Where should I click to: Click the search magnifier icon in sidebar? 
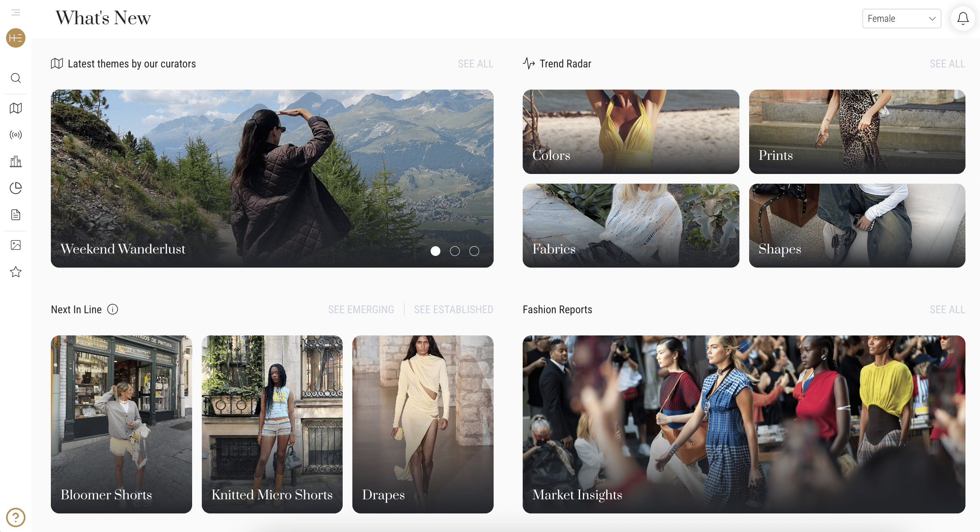click(x=16, y=78)
